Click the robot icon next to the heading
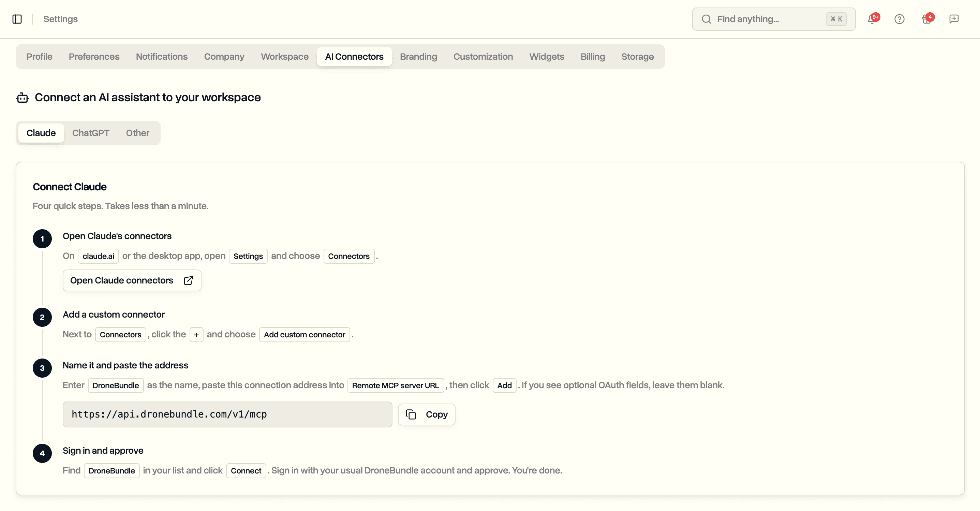This screenshot has width=980, height=511. [23, 98]
